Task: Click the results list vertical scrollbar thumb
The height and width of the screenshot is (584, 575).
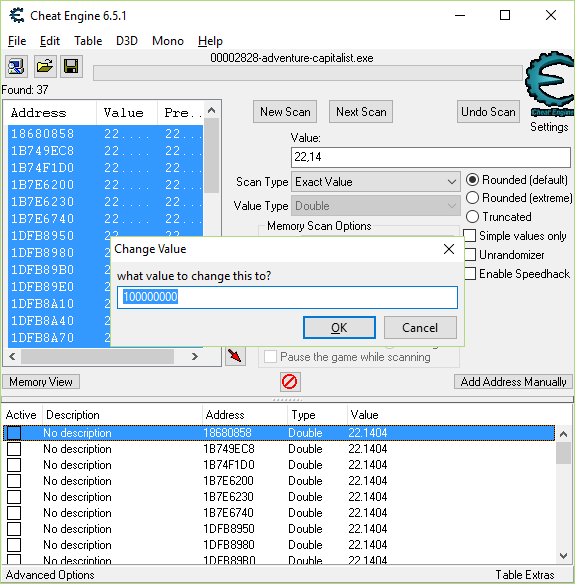Action: coord(212,155)
